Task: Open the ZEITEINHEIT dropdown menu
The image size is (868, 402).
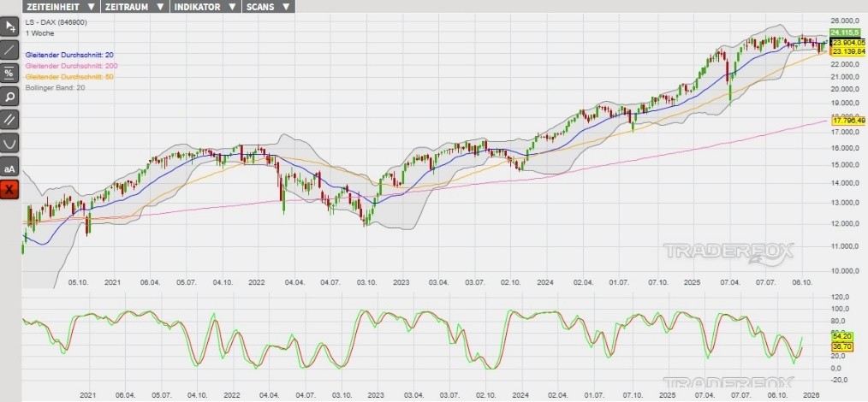Action: pyautogui.click(x=60, y=6)
